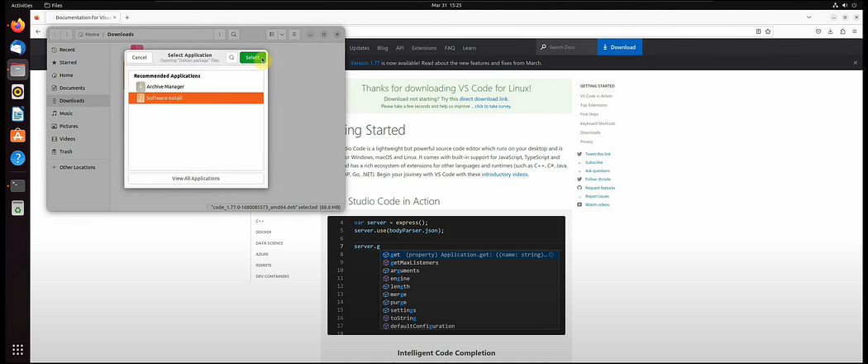Viewport: 868px width, 364px height.
Task: Show Applications grid in the dock
Action: coord(17,350)
